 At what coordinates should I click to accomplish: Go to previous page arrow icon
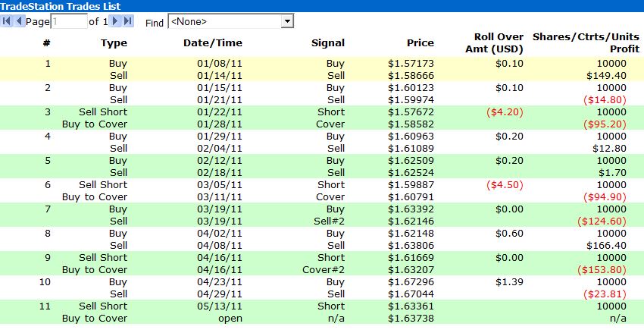[x=19, y=20]
